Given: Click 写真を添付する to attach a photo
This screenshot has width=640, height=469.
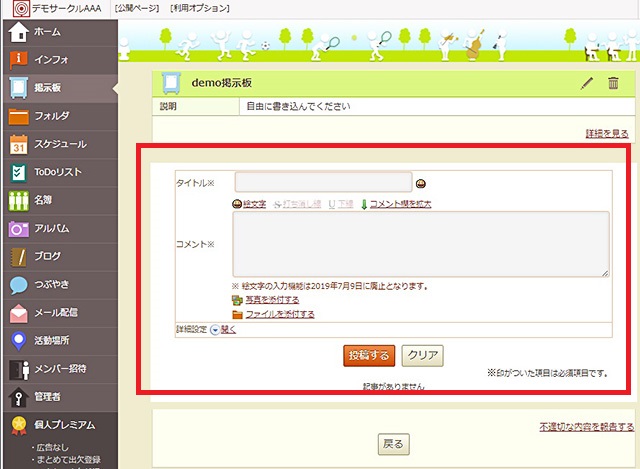Looking at the screenshot, I should 265,299.
